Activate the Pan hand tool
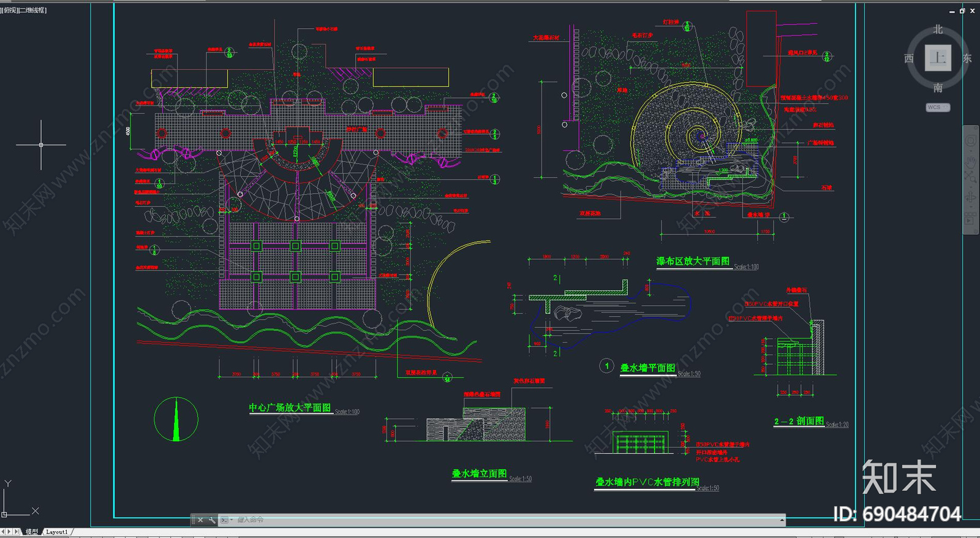 coord(971,161)
